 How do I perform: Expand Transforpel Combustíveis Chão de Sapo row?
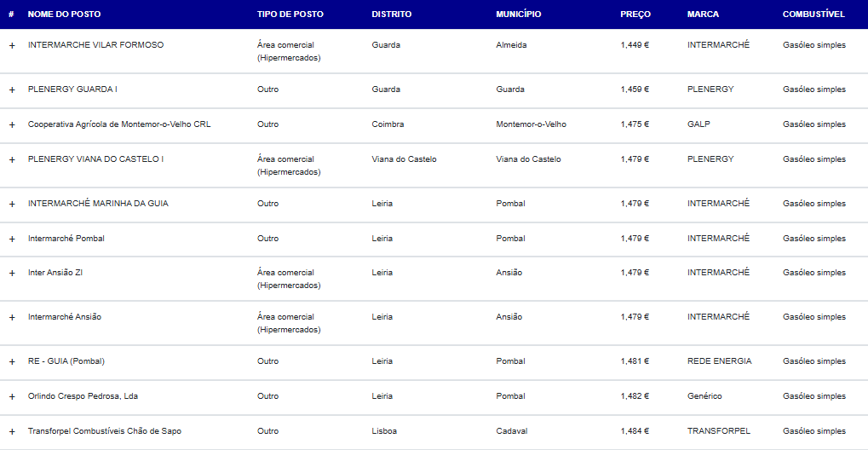pos(12,431)
